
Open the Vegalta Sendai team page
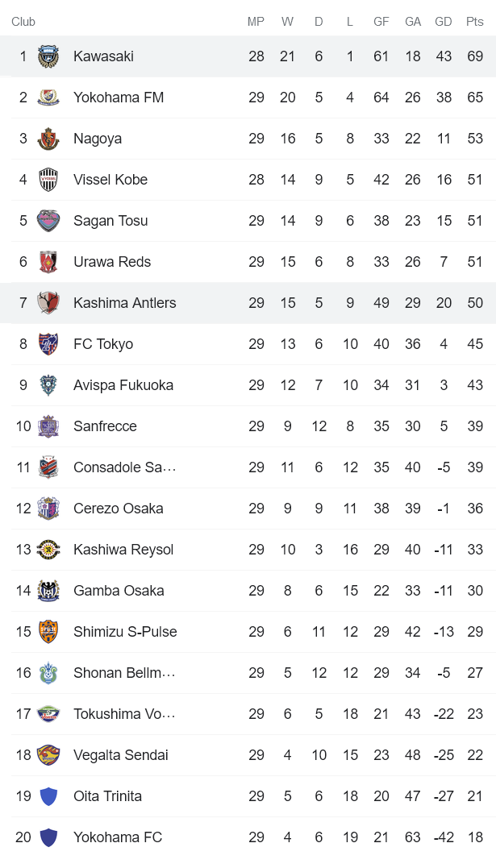120,755
